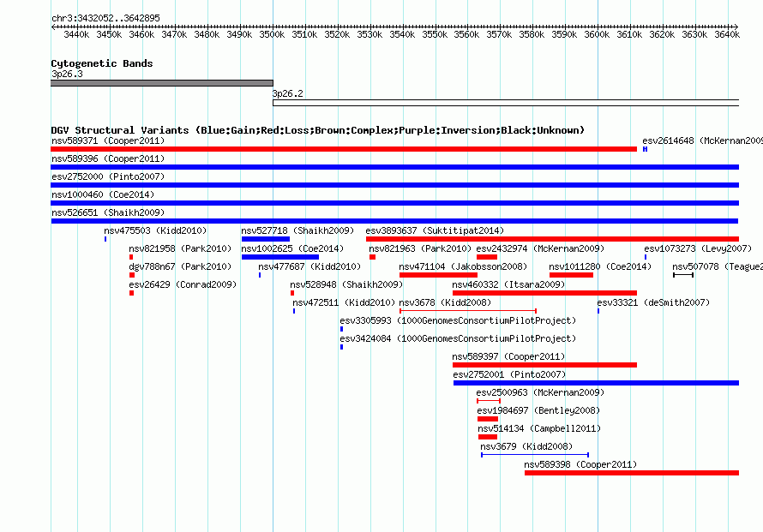The height and width of the screenshot is (532, 763).
Task: Select the nsv3678 (Kidd2008) thin red line
Action: tap(468, 311)
